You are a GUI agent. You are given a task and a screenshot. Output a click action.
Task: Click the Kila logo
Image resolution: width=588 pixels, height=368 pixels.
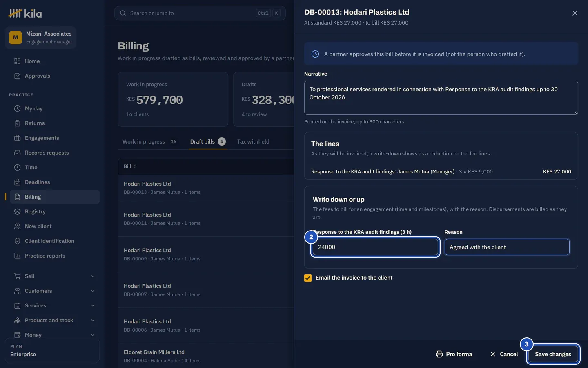tap(25, 13)
